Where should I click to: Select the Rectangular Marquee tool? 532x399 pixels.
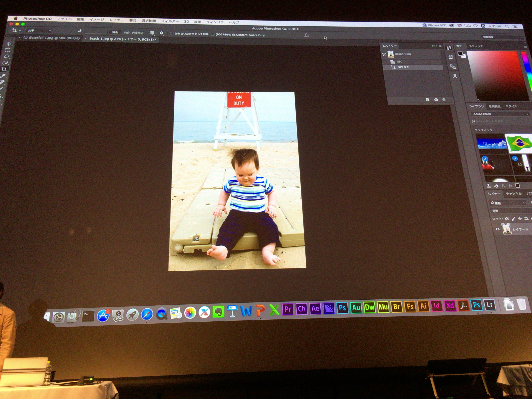[x=8, y=50]
